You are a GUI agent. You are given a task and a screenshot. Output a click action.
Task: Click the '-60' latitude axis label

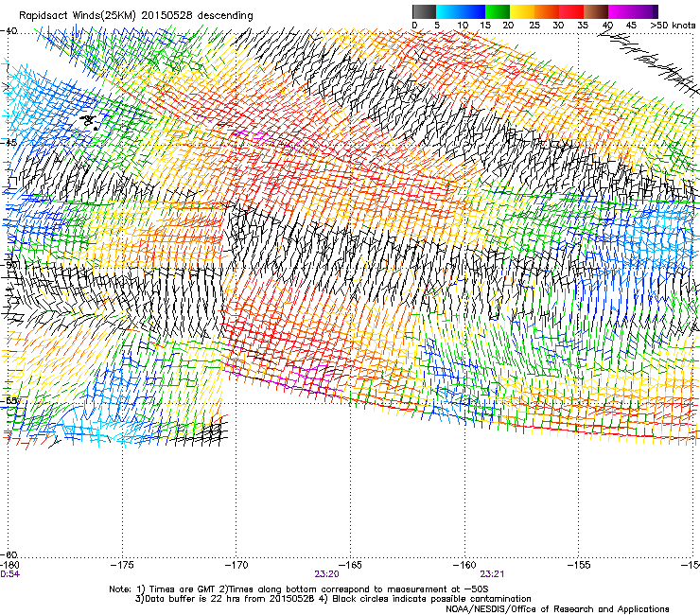pyautogui.click(x=9, y=555)
